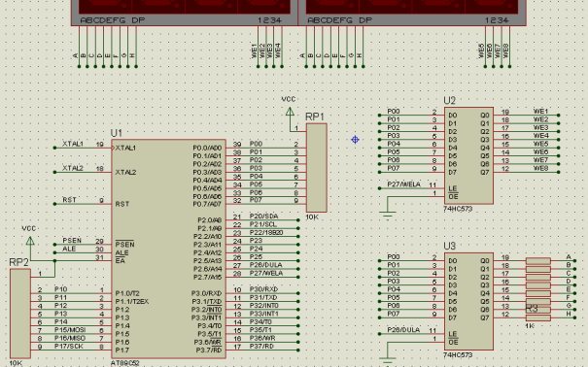Viewport: 588px width, 367px height.
Task: Click the P34/T0 net label
Action: point(260,322)
